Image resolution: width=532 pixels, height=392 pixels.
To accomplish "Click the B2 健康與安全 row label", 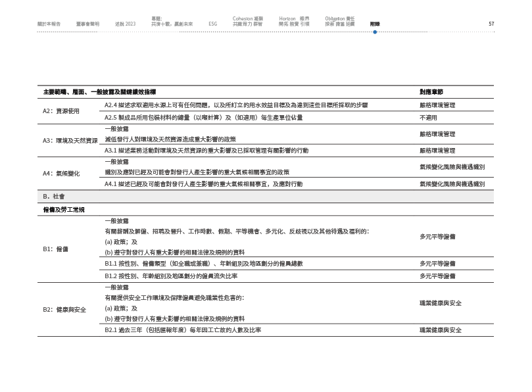I will click(x=64, y=308).
